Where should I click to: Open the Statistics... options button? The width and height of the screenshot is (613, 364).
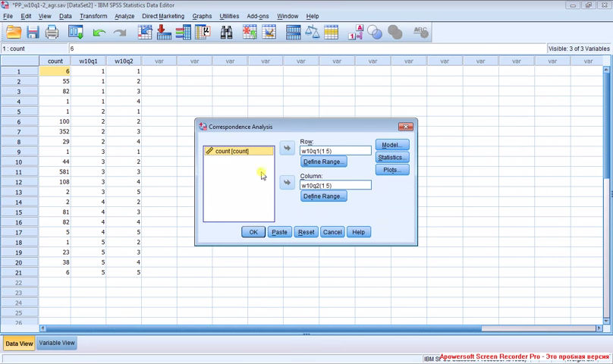coord(392,157)
